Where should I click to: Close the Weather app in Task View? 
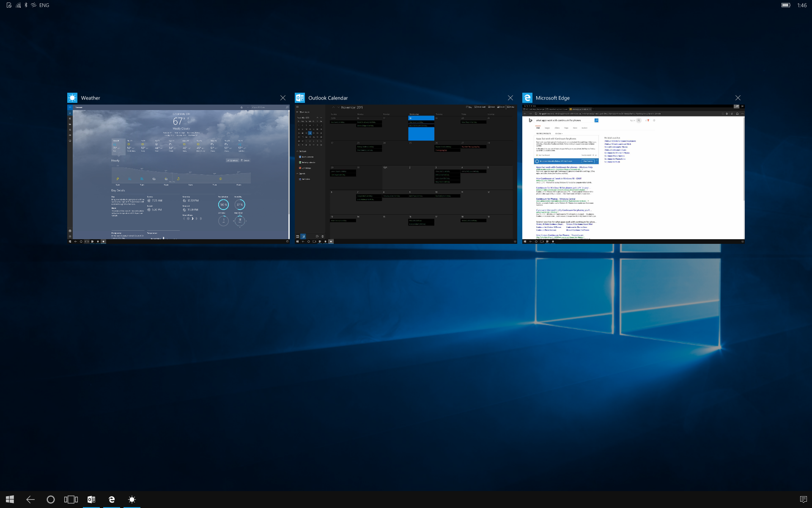click(x=283, y=98)
